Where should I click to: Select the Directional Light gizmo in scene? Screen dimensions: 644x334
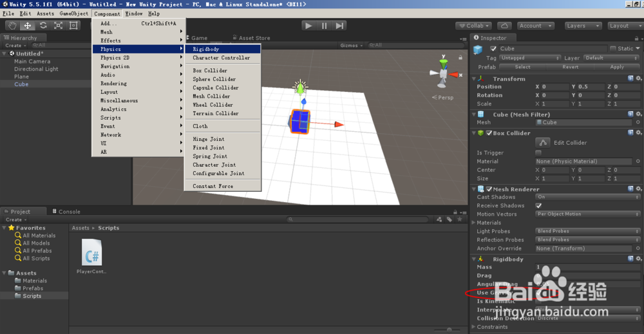pyautogui.click(x=300, y=87)
